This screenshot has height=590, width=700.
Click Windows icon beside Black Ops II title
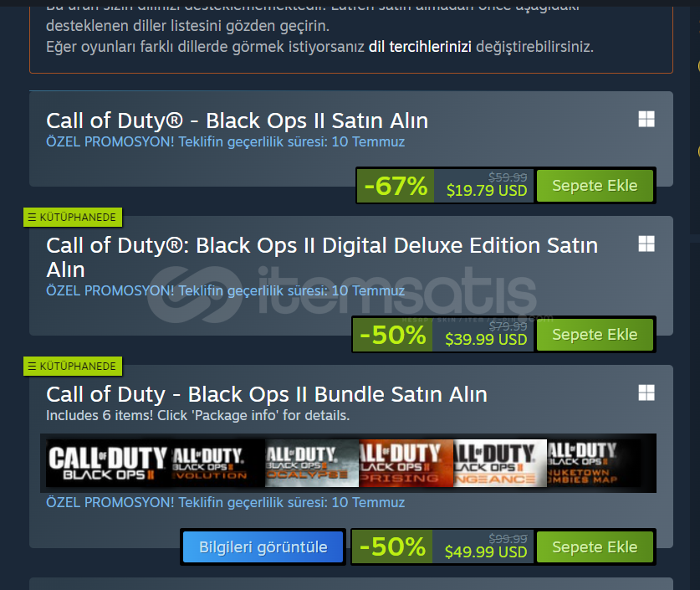[x=646, y=119]
